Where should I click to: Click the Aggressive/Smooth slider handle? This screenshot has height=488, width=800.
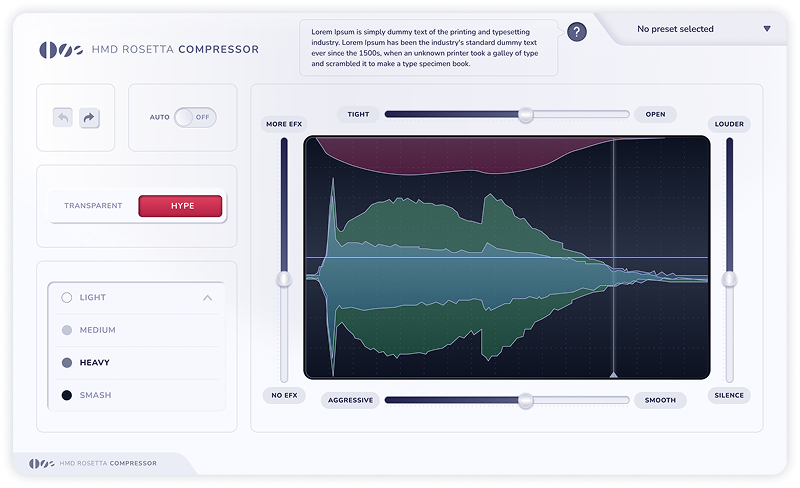[526, 401]
